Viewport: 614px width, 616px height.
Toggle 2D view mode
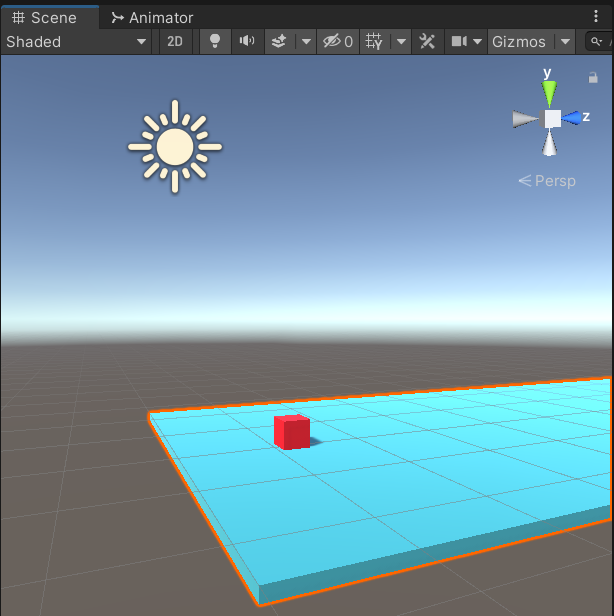pos(175,42)
